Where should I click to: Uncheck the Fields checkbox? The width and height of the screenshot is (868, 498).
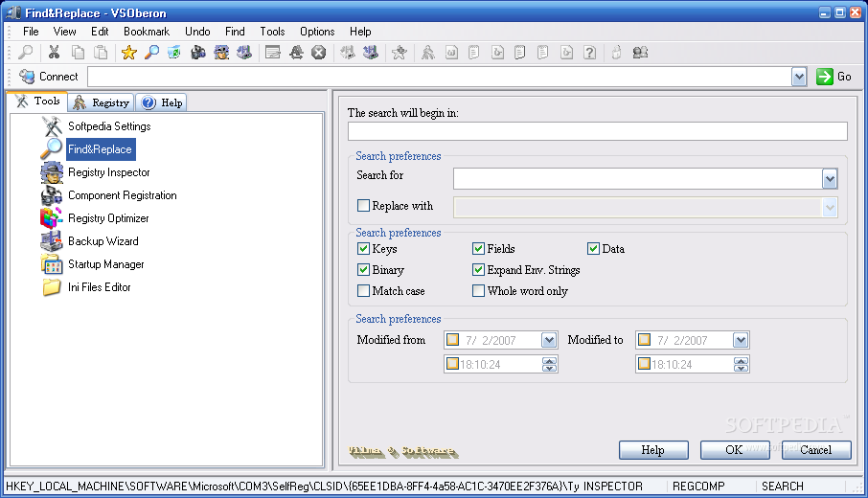point(478,248)
